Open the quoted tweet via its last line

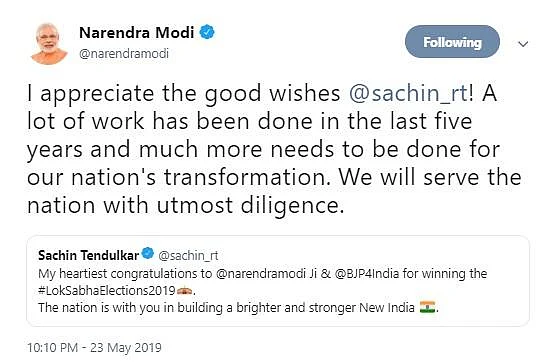pos(238,307)
